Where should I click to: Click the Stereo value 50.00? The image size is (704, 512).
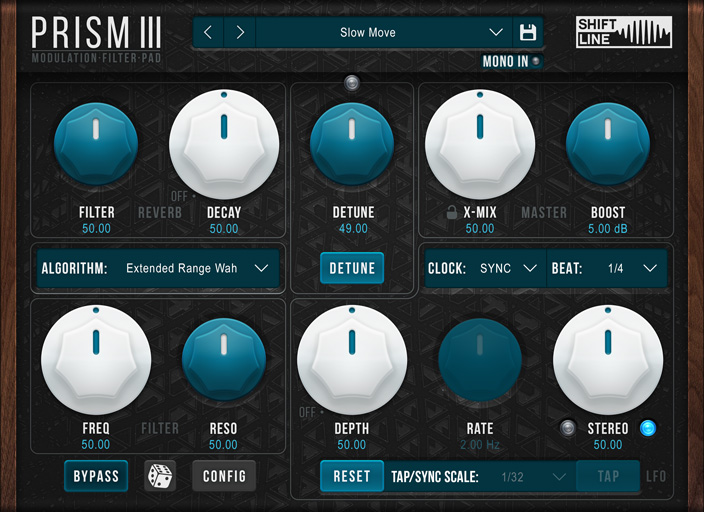608,445
